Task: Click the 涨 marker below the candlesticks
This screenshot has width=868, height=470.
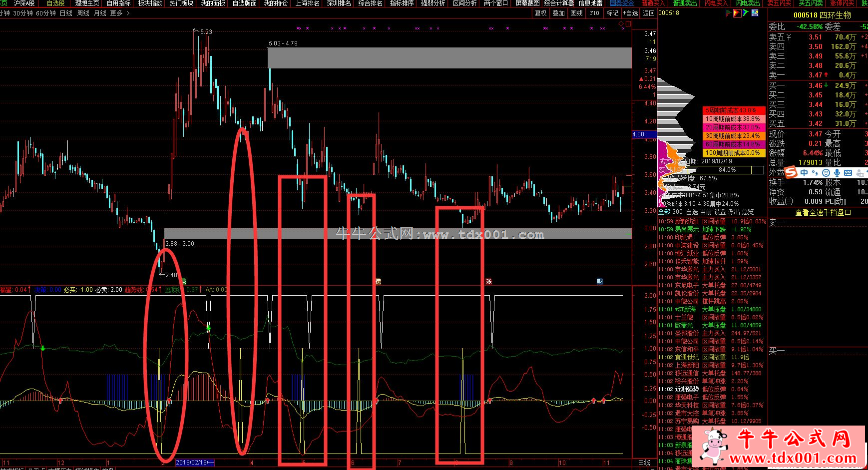Action: [x=488, y=282]
